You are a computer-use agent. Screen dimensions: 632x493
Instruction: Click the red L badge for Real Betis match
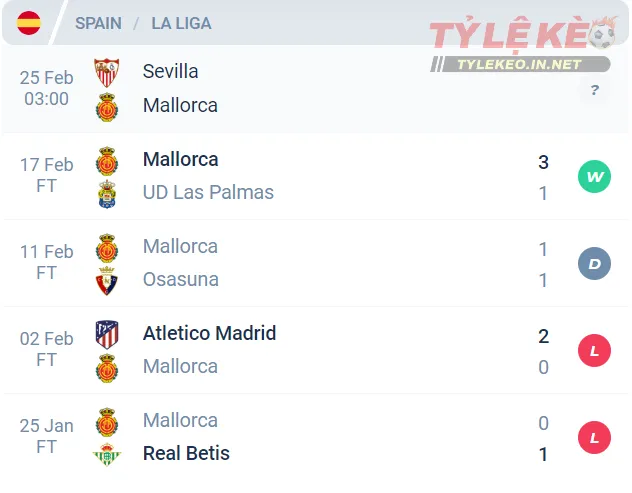coord(594,438)
